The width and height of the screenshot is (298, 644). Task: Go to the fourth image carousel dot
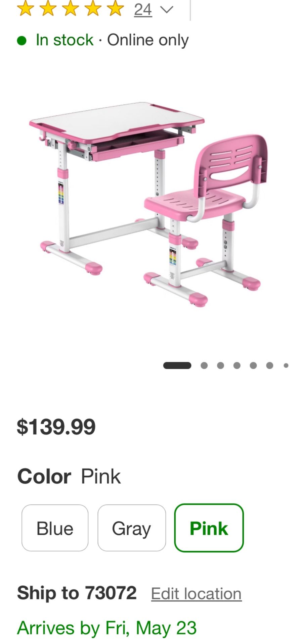(x=237, y=366)
